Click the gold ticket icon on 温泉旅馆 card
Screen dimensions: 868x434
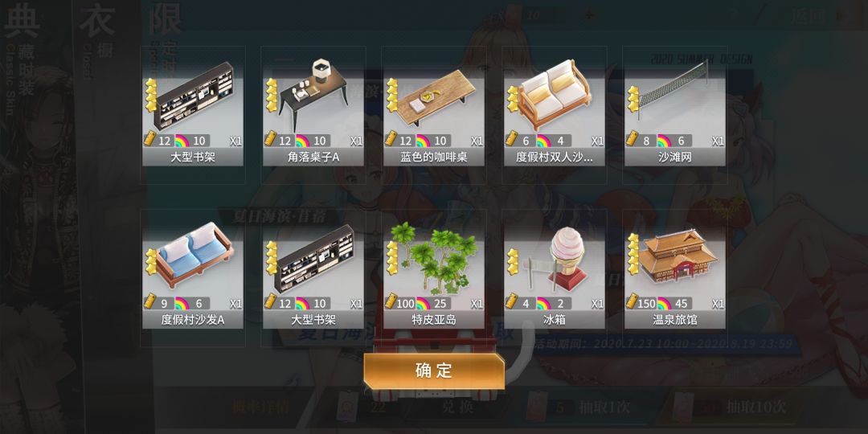coord(633,303)
